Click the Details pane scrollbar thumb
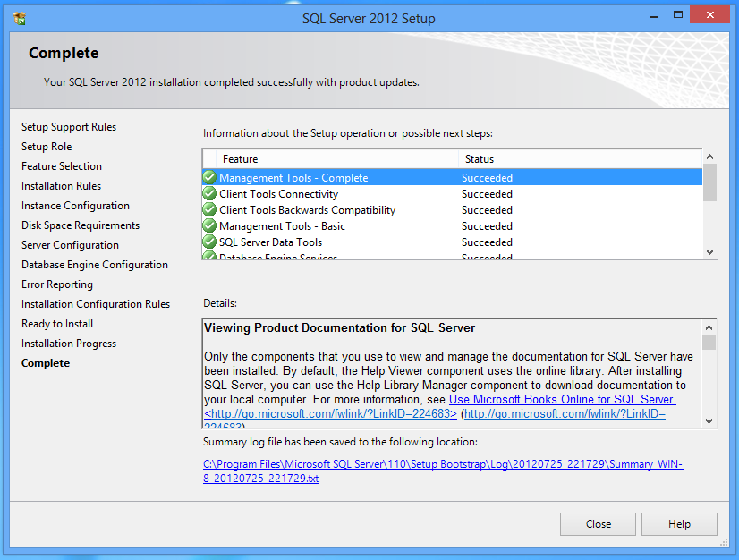This screenshot has width=739, height=560. tap(709, 343)
